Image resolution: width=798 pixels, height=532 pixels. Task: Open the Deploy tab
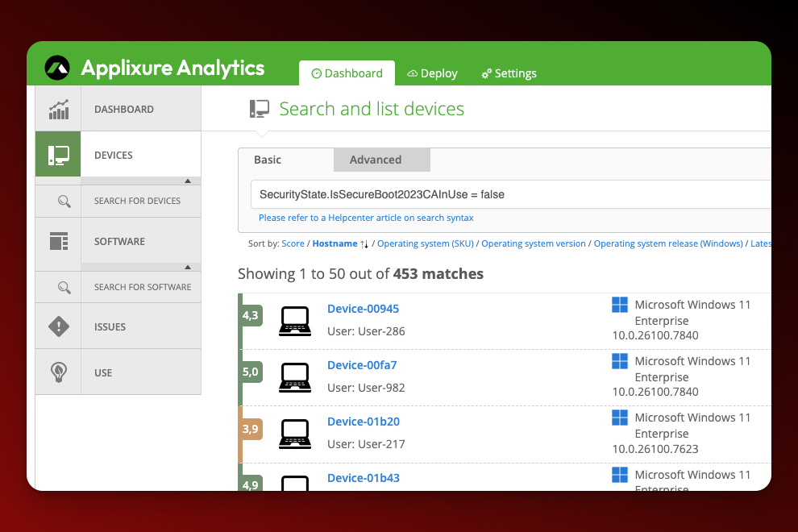[432, 73]
